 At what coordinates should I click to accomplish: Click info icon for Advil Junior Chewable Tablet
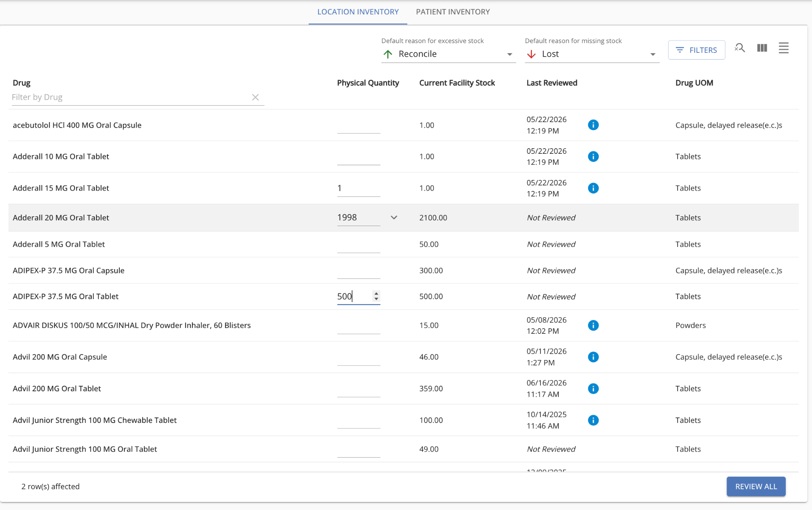click(593, 420)
